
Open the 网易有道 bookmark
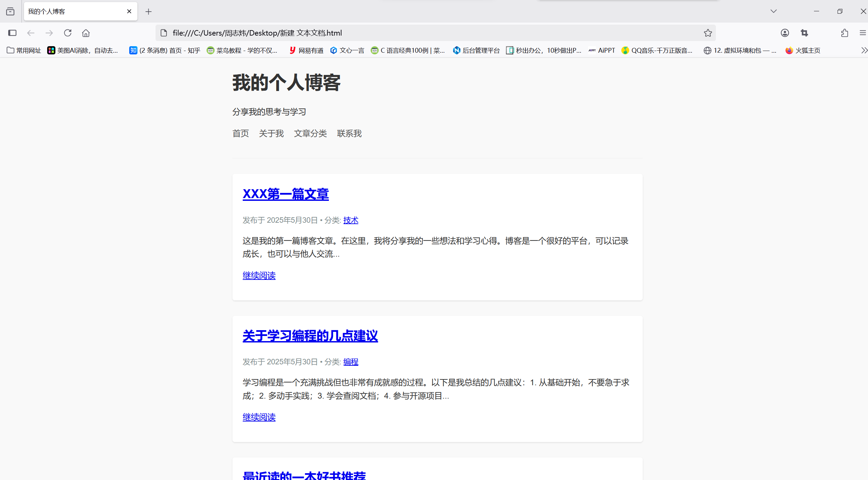(x=306, y=50)
